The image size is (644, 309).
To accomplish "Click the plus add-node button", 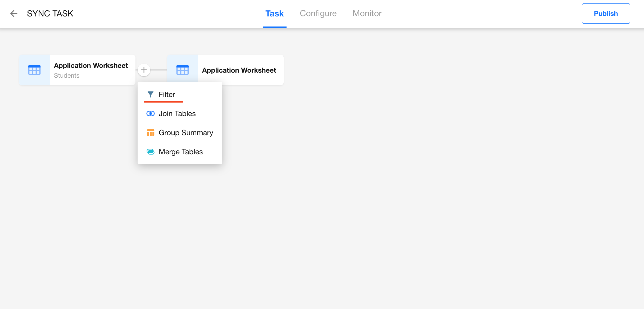I will click(x=144, y=70).
